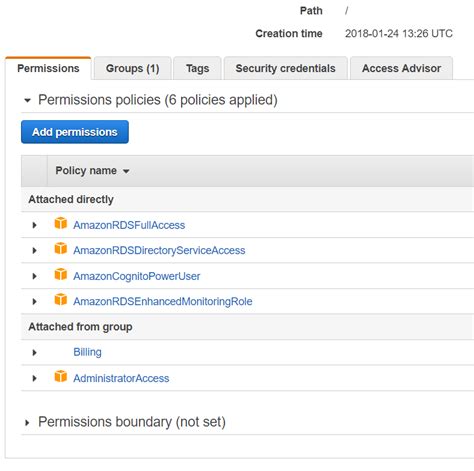Click the AmazonCognitoPowerUser policy box icon
The width and height of the screenshot is (474, 471).
click(61, 274)
